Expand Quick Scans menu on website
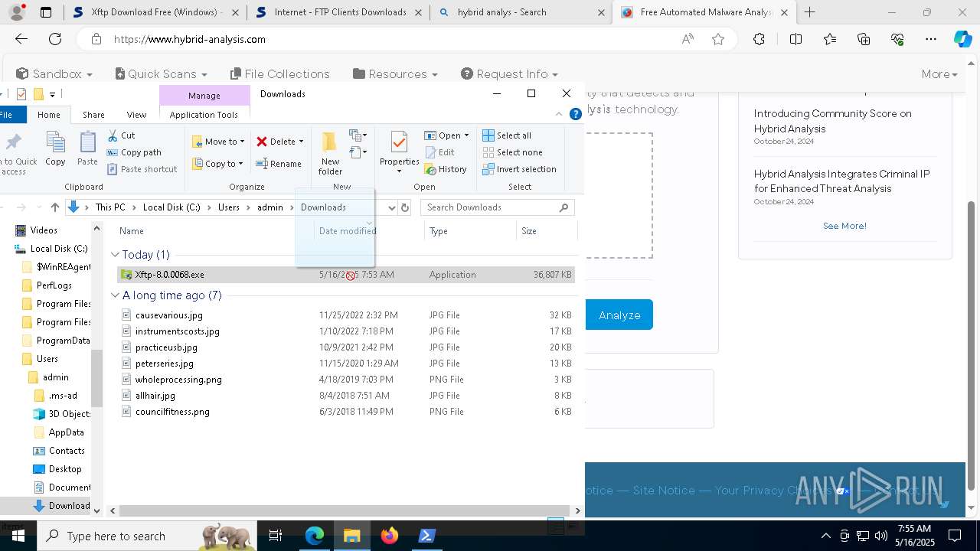The image size is (980, 551). pos(161,73)
